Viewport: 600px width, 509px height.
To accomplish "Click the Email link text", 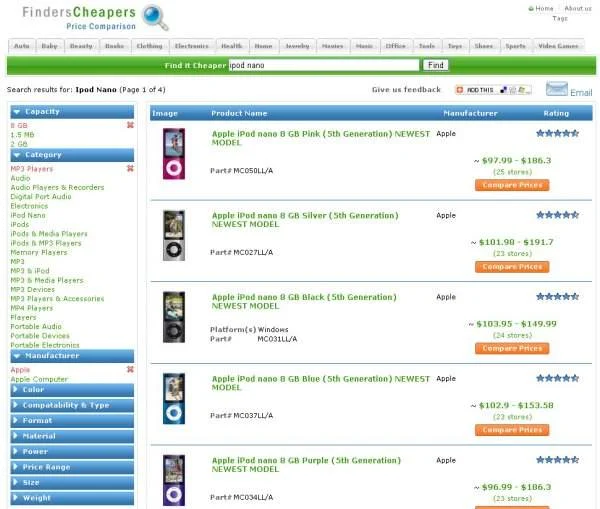I will pos(581,93).
